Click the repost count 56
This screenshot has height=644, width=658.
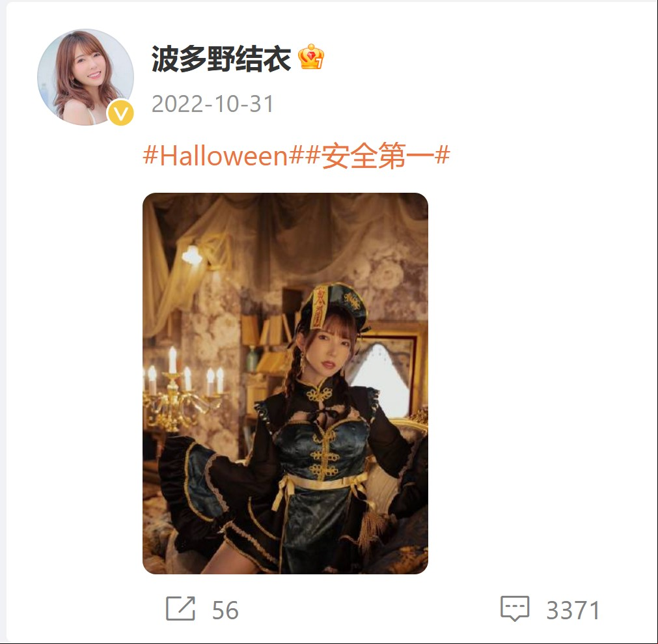pyautogui.click(x=225, y=610)
